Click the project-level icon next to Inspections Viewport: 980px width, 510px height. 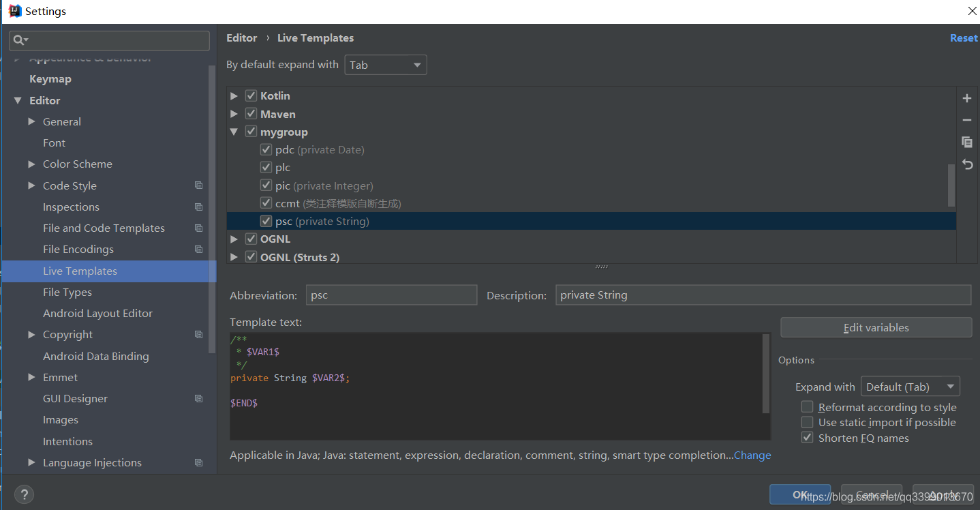point(198,207)
